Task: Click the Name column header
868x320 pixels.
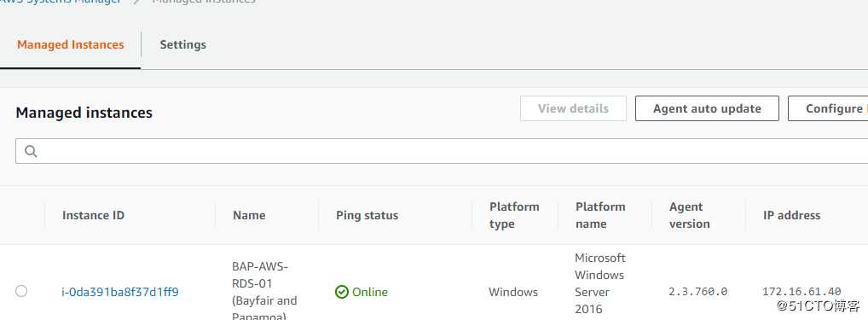Action: (x=249, y=215)
